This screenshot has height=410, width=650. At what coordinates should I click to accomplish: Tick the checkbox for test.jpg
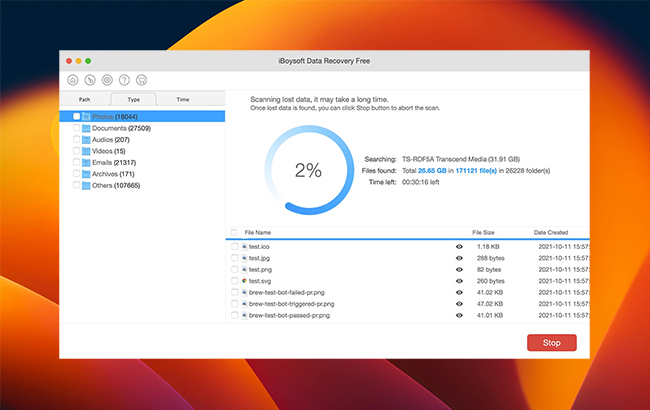pos(235,258)
